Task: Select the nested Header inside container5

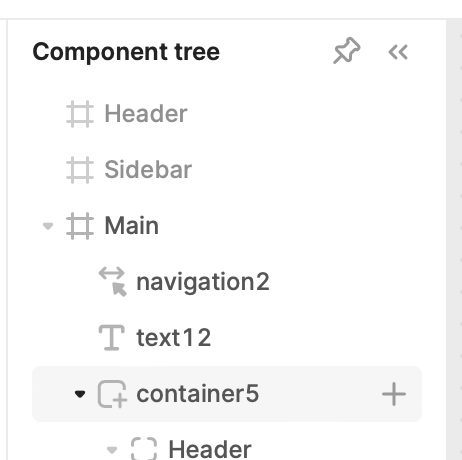Action: point(210,450)
